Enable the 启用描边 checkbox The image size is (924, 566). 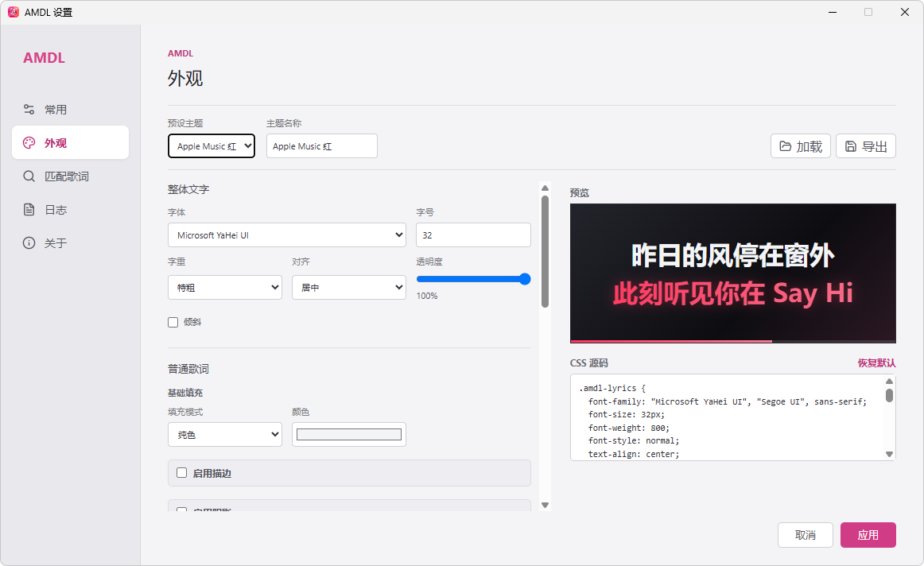tap(181, 472)
